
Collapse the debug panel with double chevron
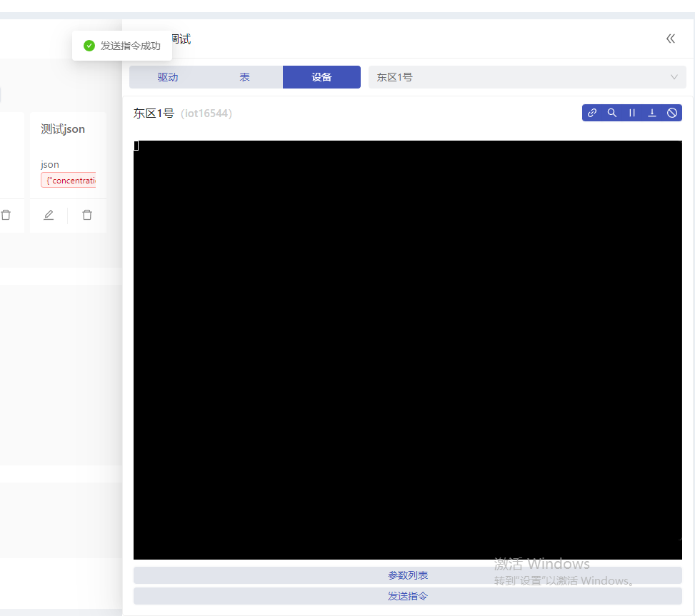click(671, 39)
